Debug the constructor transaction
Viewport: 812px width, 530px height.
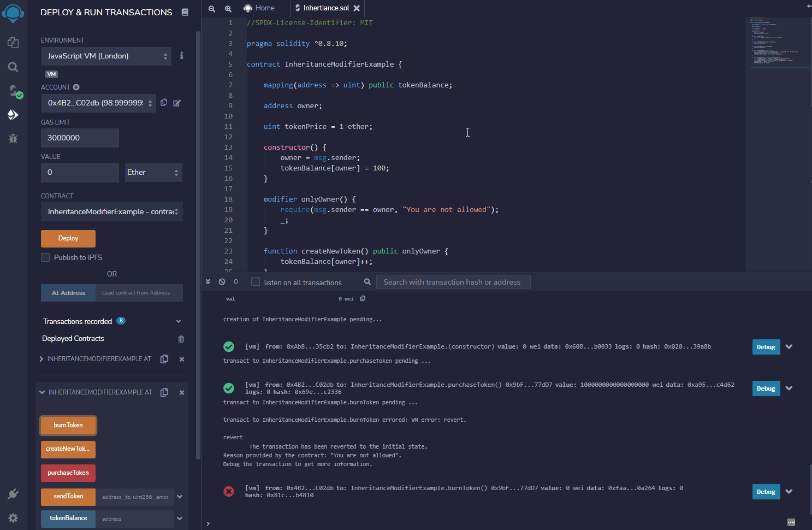click(766, 347)
